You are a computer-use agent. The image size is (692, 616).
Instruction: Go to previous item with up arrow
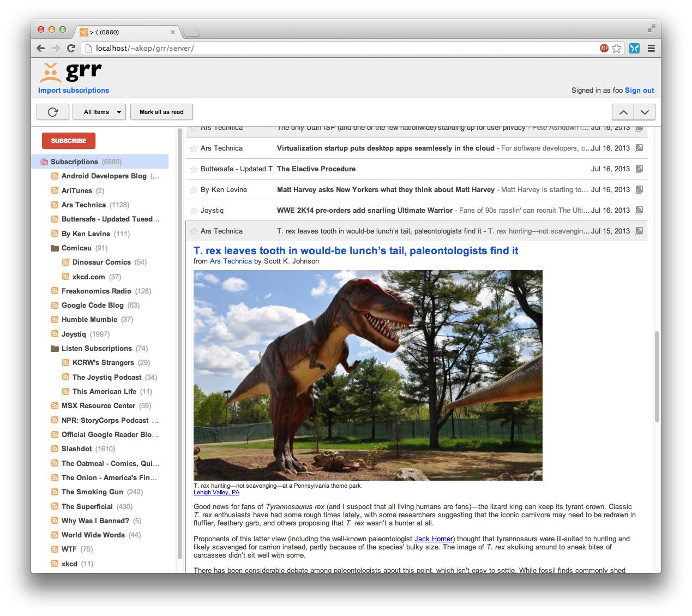[623, 112]
